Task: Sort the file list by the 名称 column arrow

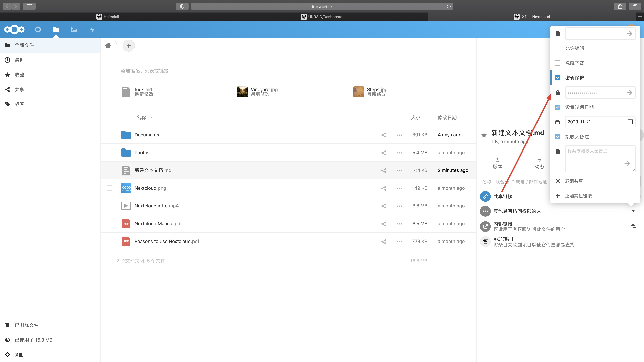Action: point(151,118)
